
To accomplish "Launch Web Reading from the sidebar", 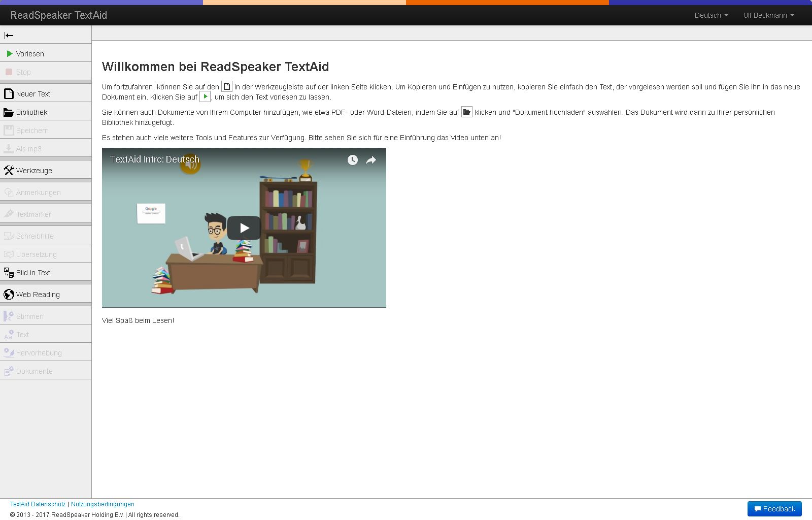I will 46,294.
